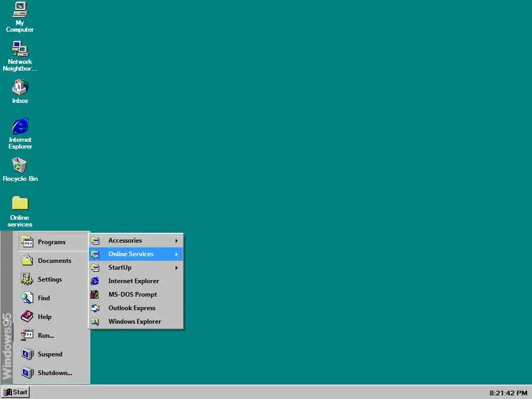Click the Settings gear icon in Start menu
Screen dimensions: 532x399
pos(27,279)
